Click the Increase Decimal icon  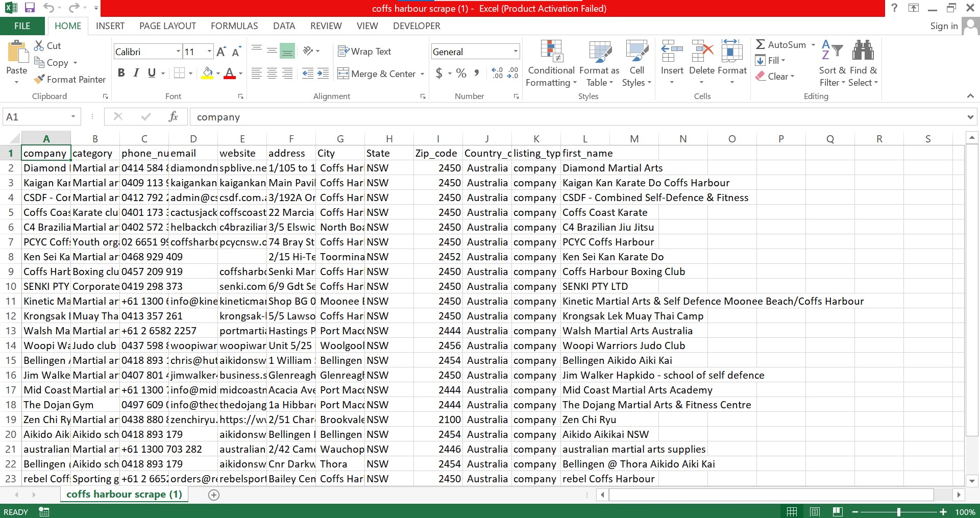(497, 73)
